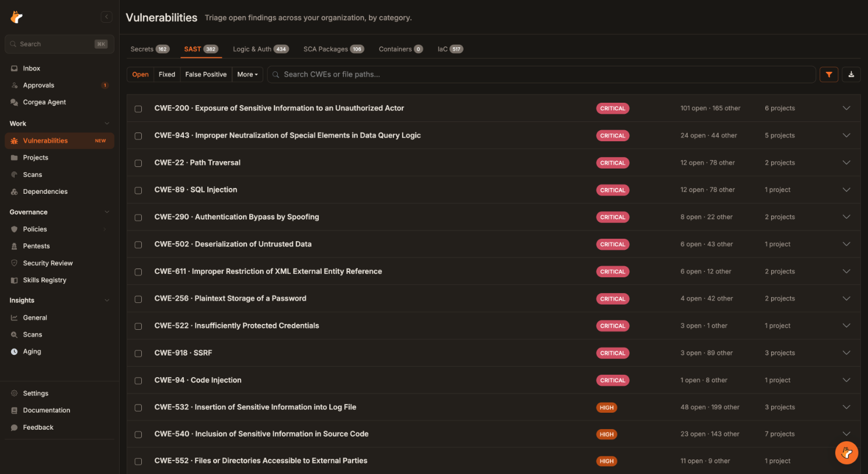Click the Vulnerabilities bug icon
Viewport: 868px width, 474px height.
tap(15, 141)
